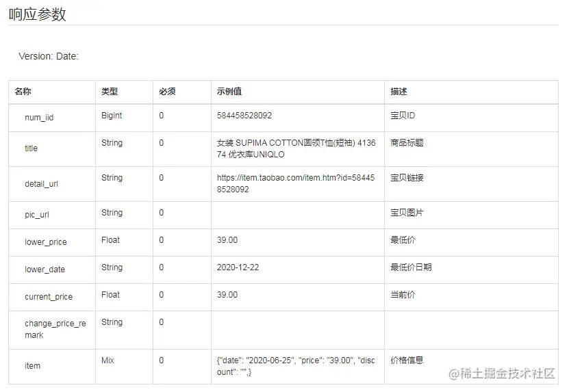Click the 必须 column header
The width and height of the screenshot is (567, 392).
point(167,92)
